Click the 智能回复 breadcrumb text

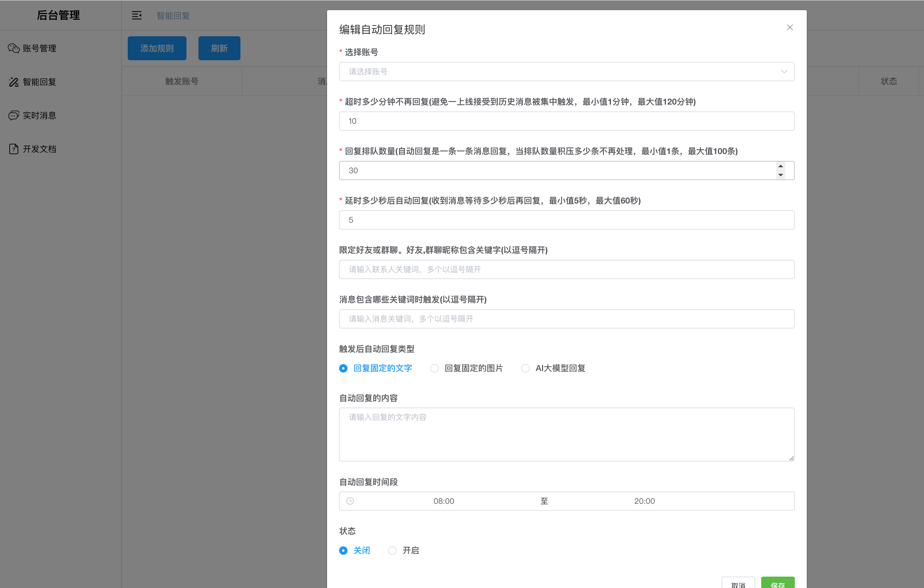pyautogui.click(x=173, y=16)
